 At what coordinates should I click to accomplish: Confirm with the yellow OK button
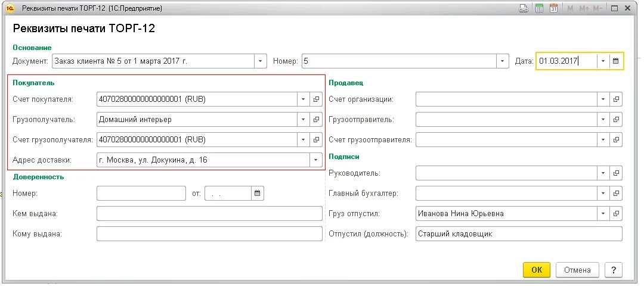pyautogui.click(x=537, y=270)
